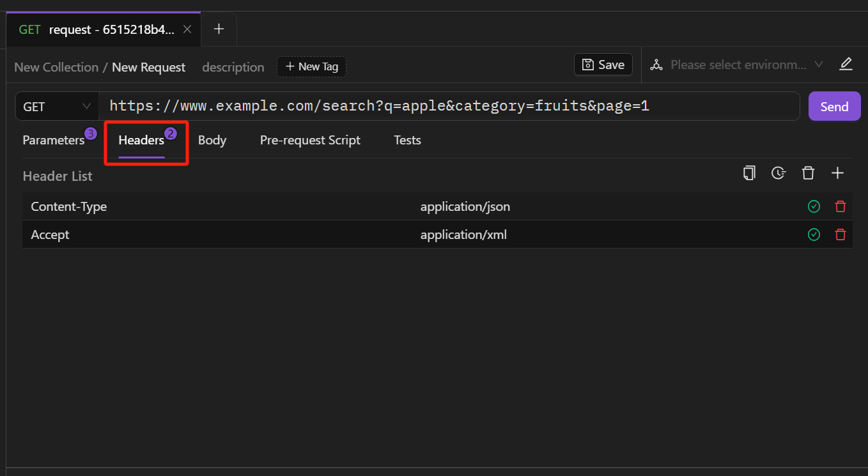Click the application/json value cell
Screen dimensions: 868x476
465,206
